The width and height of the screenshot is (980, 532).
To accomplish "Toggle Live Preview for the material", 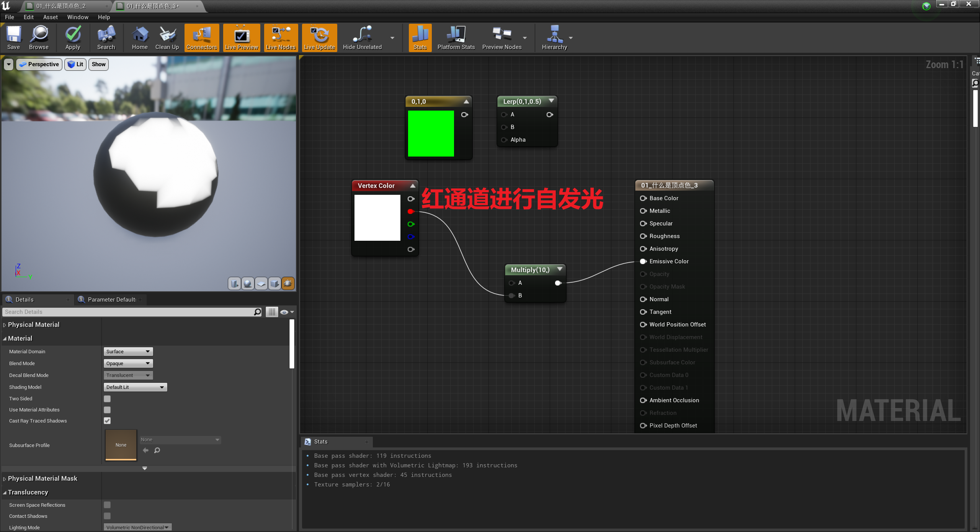I will (241, 38).
